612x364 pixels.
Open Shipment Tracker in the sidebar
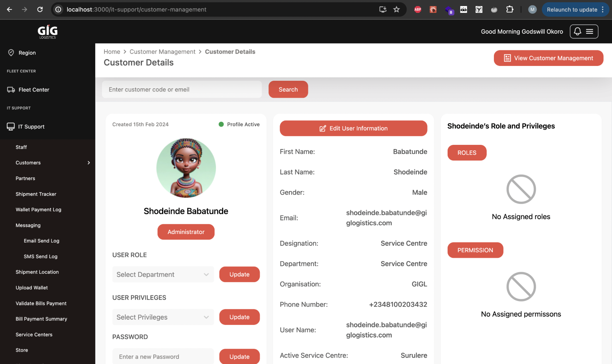point(36,194)
